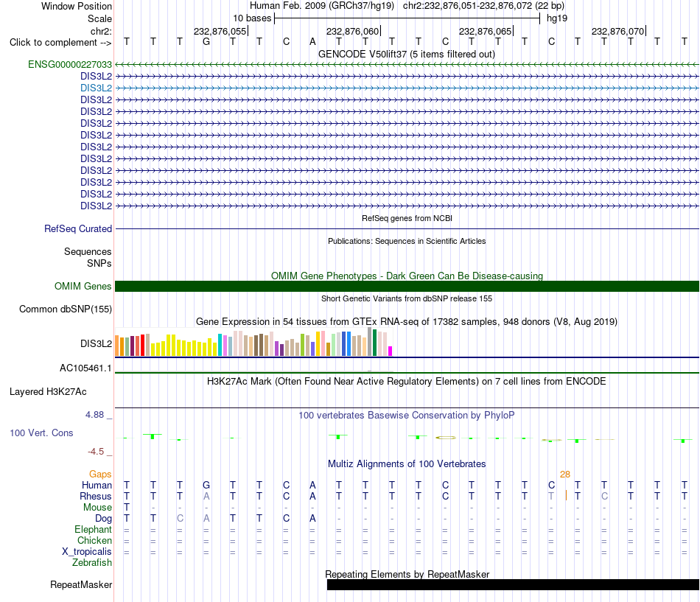
Task: Click the grey C in the Dog row
Action: coord(180,519)
